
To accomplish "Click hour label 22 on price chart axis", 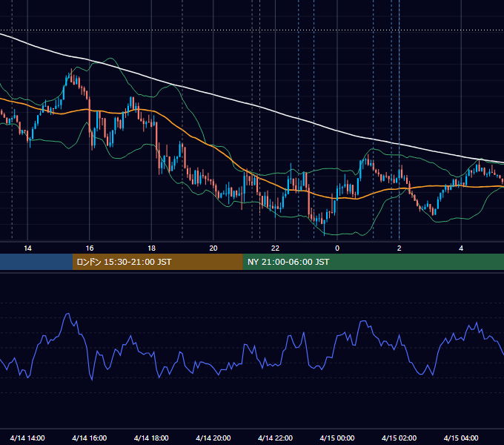I will click(276, 248).
